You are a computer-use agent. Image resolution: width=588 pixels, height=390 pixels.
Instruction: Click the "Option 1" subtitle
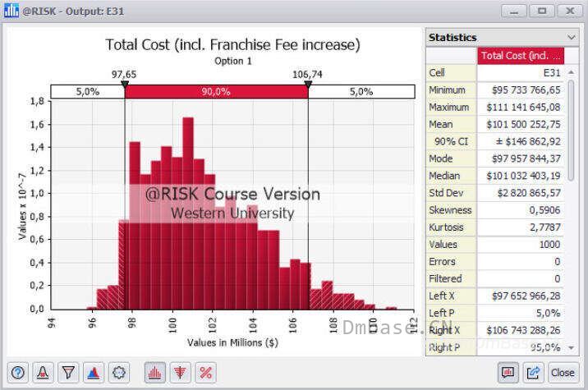point(233,61)
